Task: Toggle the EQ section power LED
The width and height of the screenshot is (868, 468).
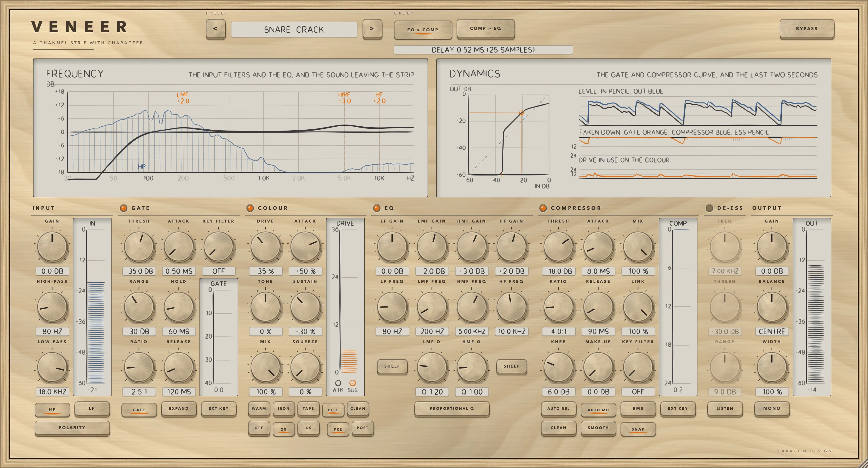Action: 377,208
